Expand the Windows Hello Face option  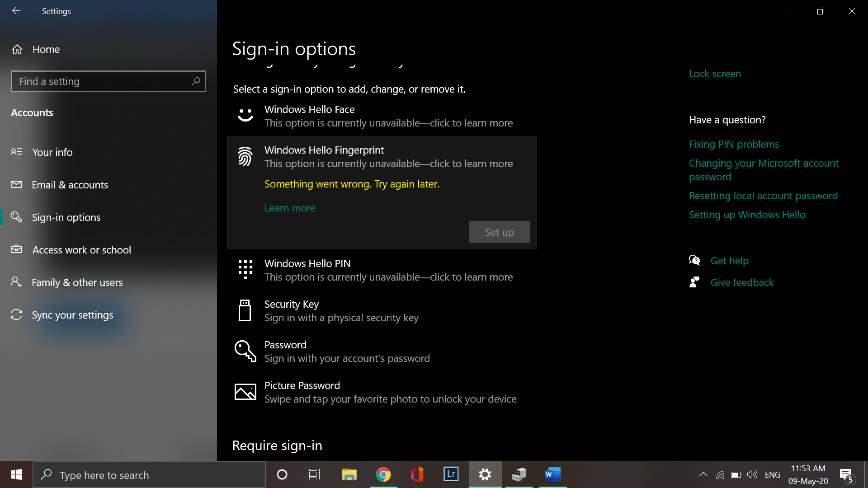tap(382, 116)
